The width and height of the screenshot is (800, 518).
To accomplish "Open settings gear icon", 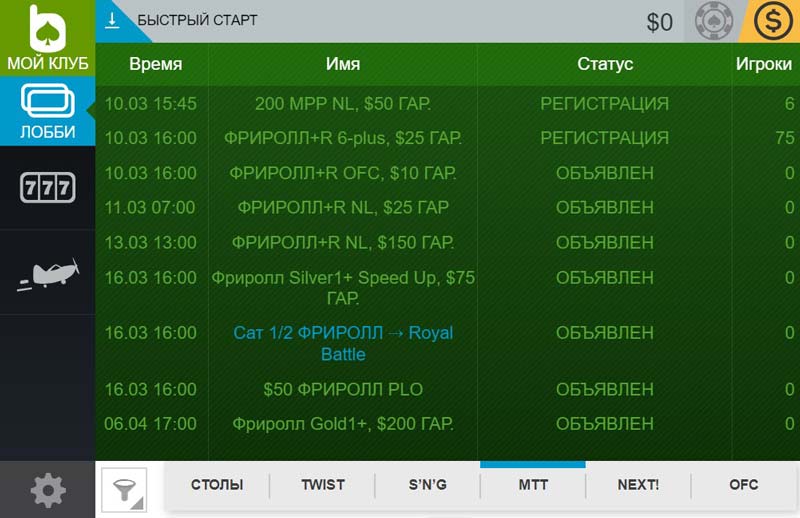I will click(x=48, y=490).
